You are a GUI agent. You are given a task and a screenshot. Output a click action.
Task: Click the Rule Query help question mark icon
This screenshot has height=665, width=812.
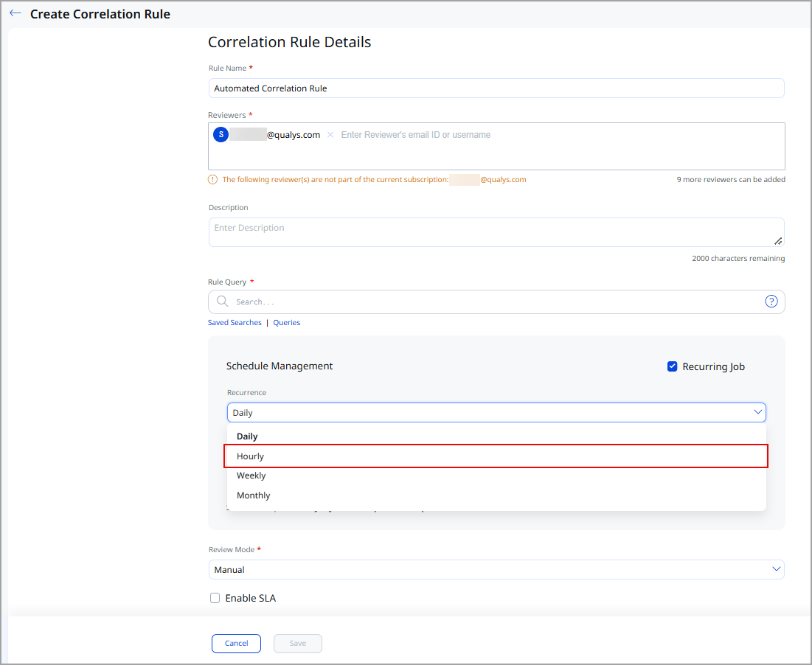771,302
